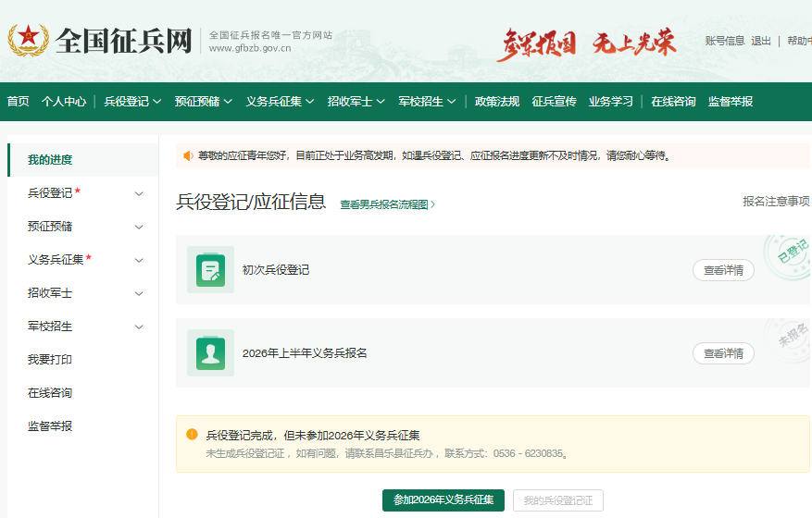Viewport: 812px width, 518px height.
Task: Expand 兵役登记 in the left sidebar
Action: [x=139, y=193]
